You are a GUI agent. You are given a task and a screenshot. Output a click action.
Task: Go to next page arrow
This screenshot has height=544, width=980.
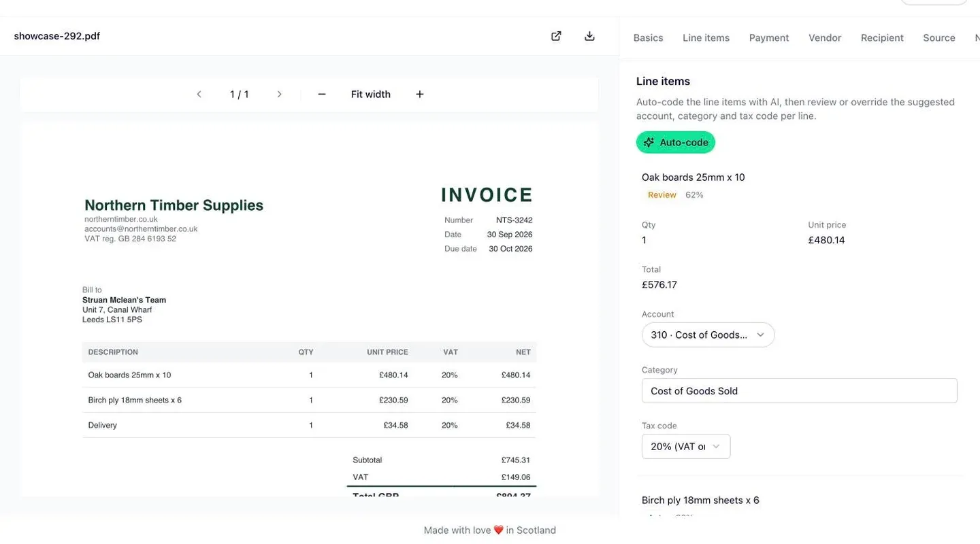click(x=279, y=95)
